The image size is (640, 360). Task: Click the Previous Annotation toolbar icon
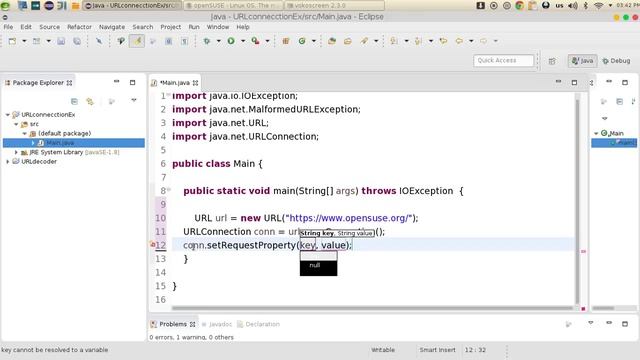pos(418,41)
